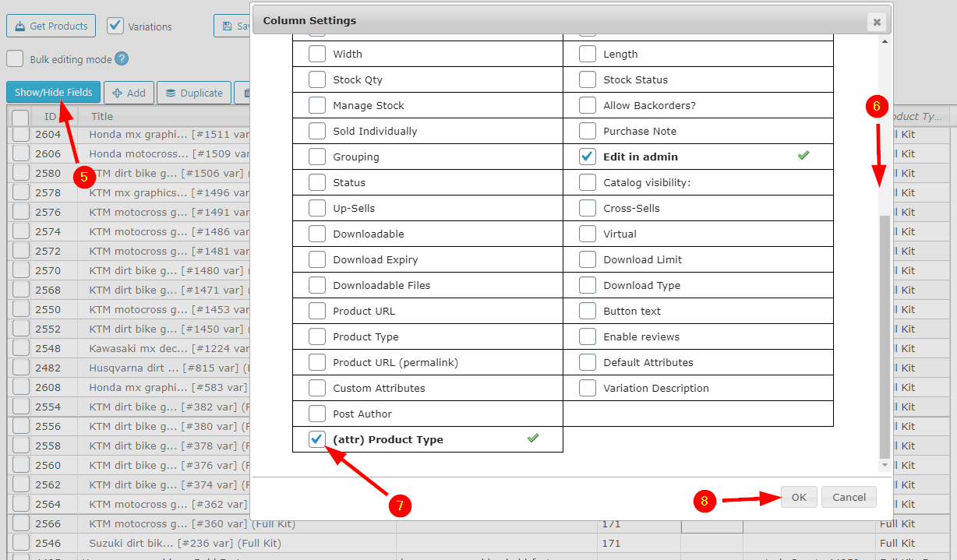957x560 pixels.
Task: Close the Column Settings dialog with X
Action: pyautogui.click(x=877, y=22)
